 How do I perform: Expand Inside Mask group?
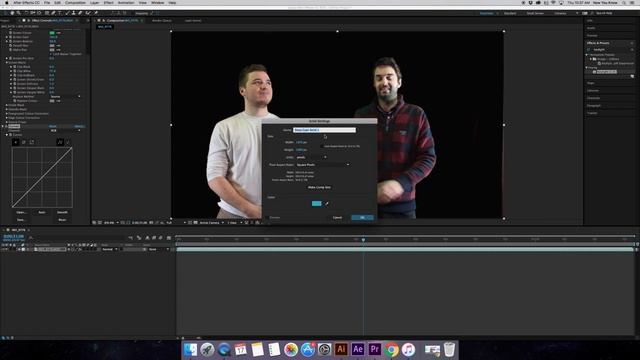click(x=7, y=105)
